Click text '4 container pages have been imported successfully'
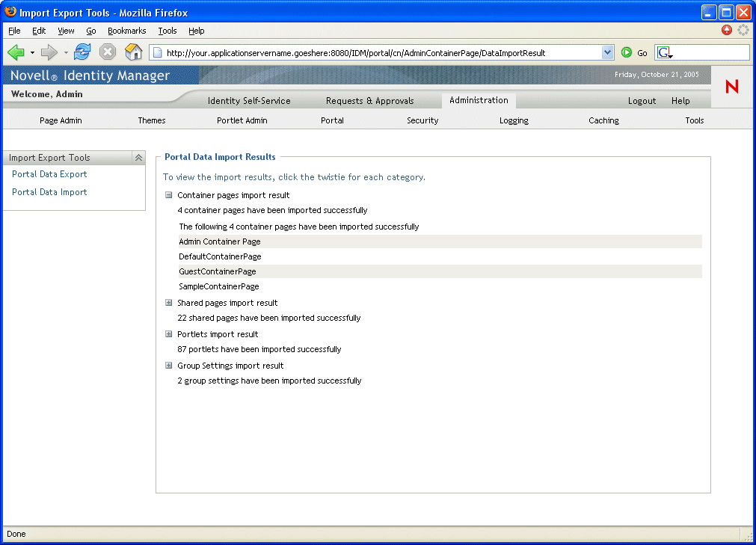 tap(272, 210)
